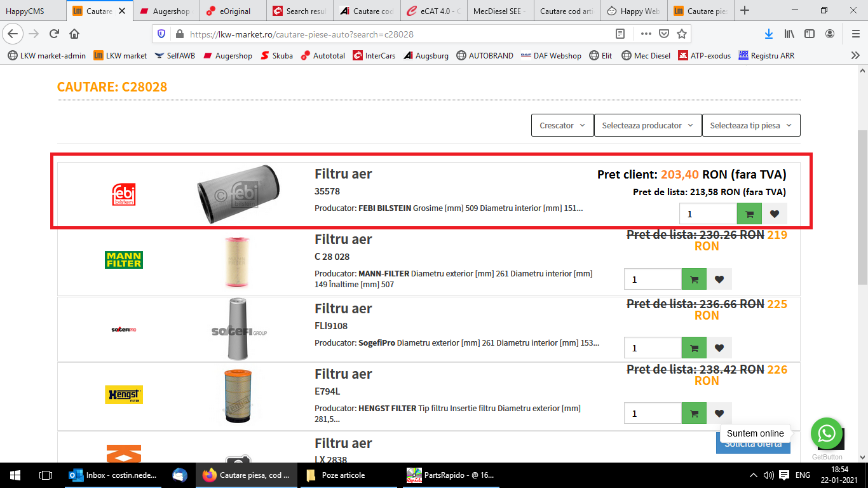Click ENG language indicator
The width and height of the screenshot is (868, 488).
(803, 475)
